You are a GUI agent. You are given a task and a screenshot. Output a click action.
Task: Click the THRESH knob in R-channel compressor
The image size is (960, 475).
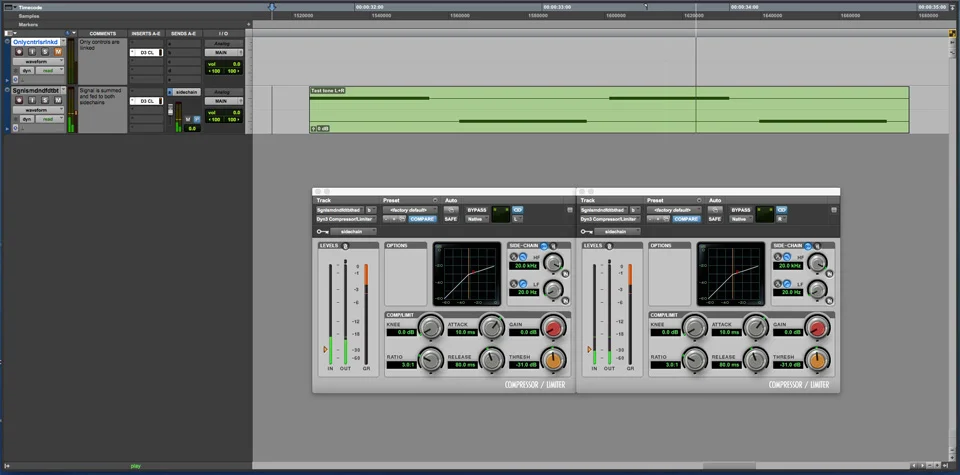[817, 359]
